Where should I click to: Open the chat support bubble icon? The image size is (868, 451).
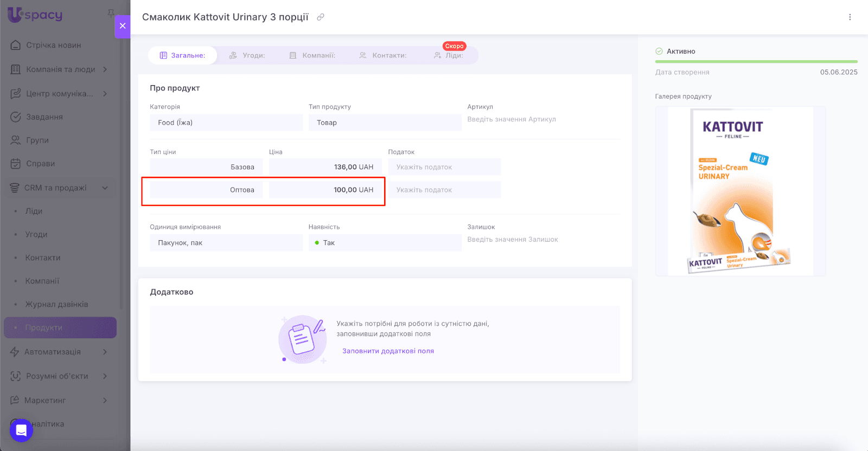[x=21, y=430]
